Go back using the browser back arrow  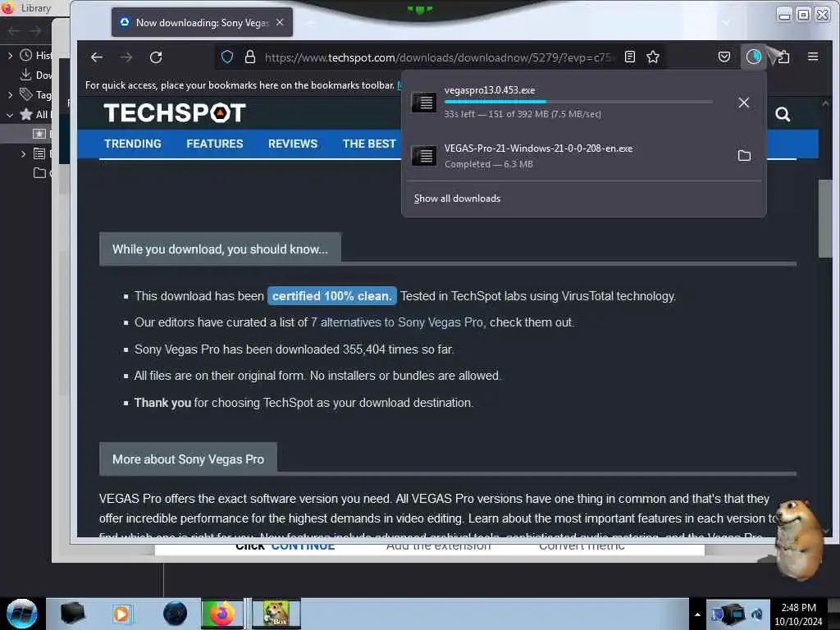pyautogui.click(x=97, y=57)
